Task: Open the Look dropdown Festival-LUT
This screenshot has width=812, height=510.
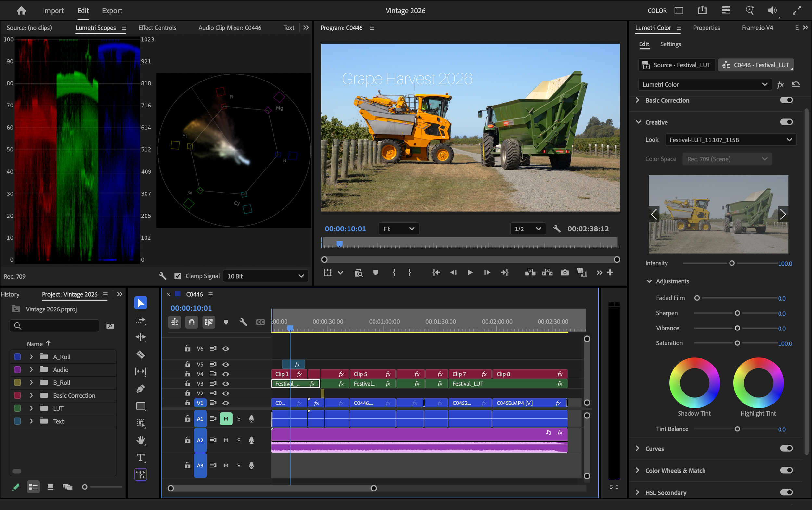Action: (730, 140)
